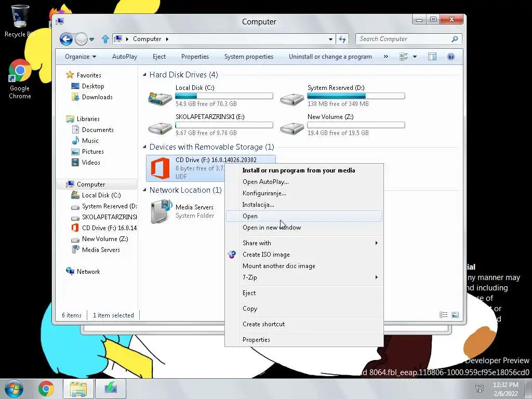Open the Music library
Screen dimensions: 532x399
[x=90, y=140]
